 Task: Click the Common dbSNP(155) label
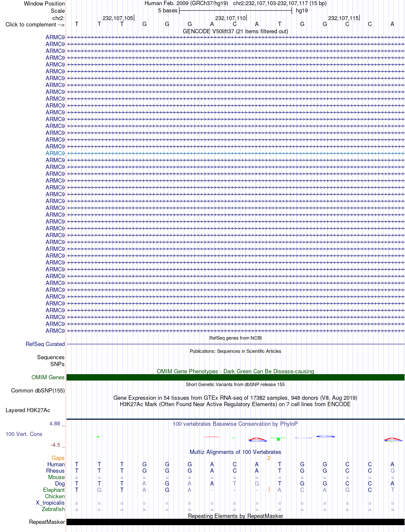(38, 390)
